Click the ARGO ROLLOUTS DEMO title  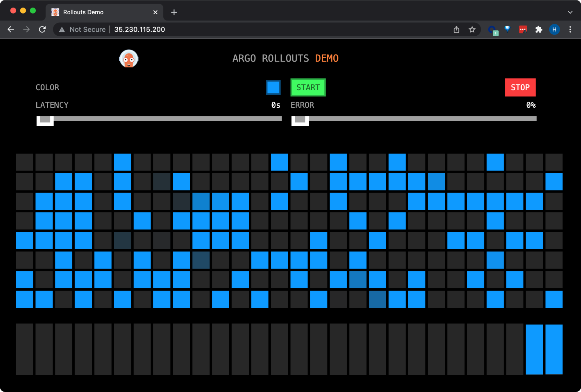285,58
